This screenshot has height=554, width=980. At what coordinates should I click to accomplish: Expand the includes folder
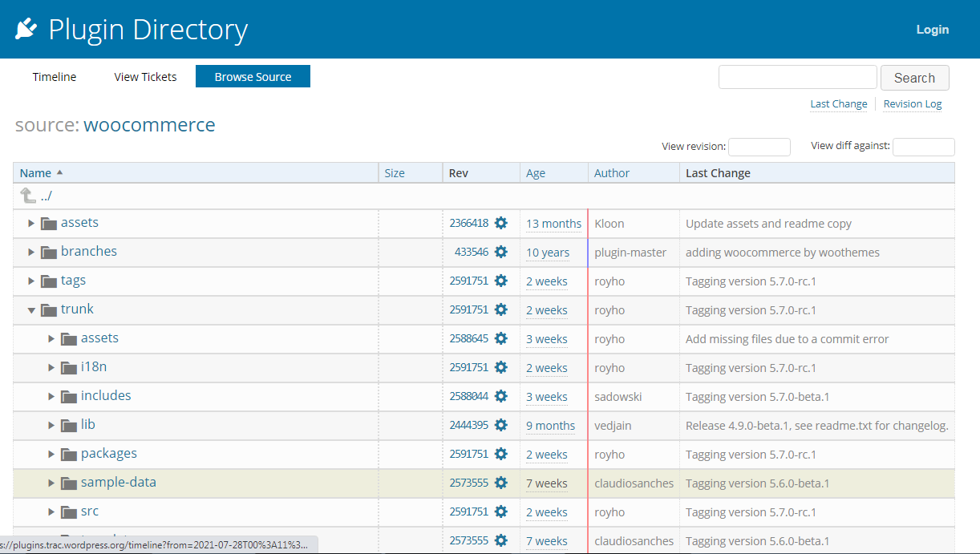coord(51,396)
